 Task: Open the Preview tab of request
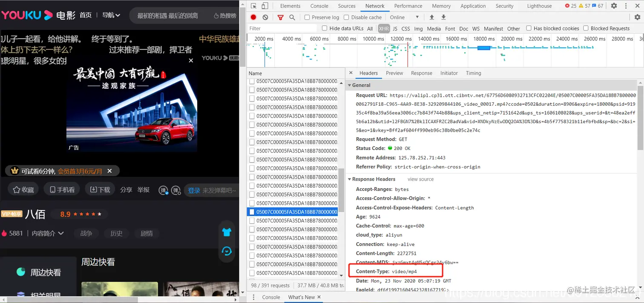394,73
